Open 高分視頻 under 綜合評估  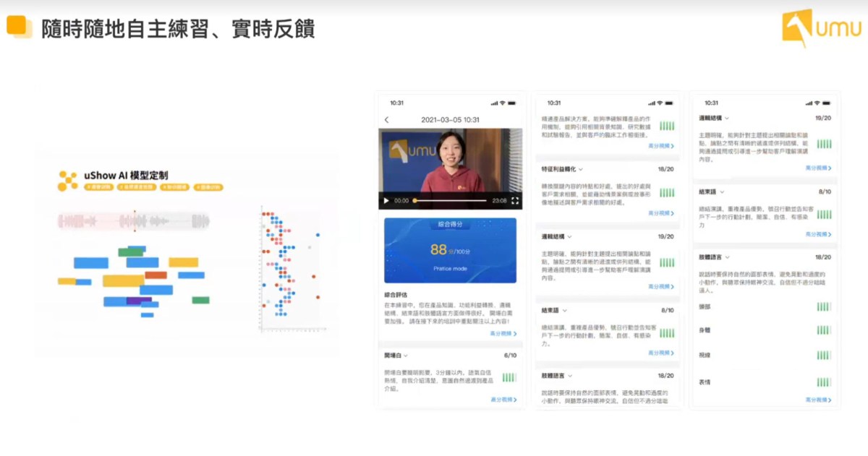click(x=503, y=334)
